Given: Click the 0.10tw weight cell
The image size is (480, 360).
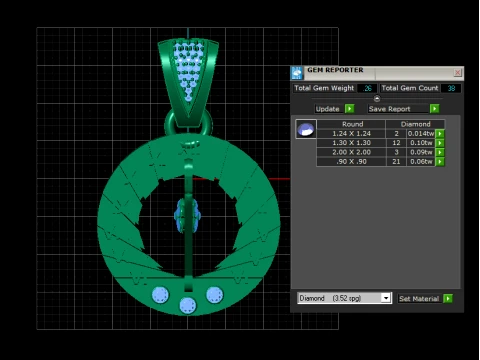Looking at the screenshot, I should click(x=421, y=143).
